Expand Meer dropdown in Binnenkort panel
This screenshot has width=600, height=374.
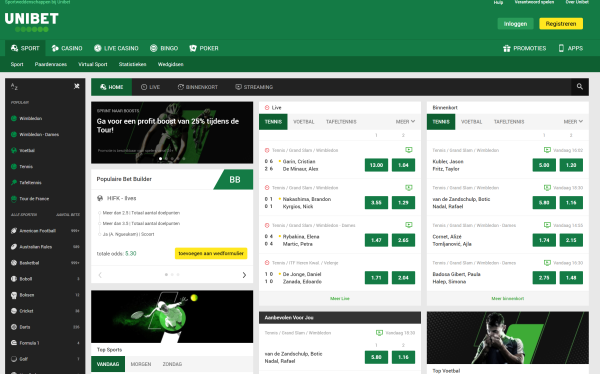(573, 122)
